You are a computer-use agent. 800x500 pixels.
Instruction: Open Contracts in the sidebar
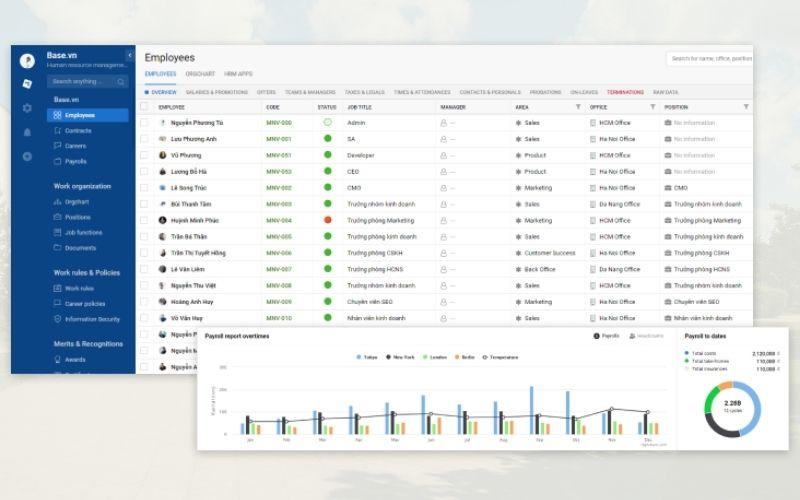point(78,131)
